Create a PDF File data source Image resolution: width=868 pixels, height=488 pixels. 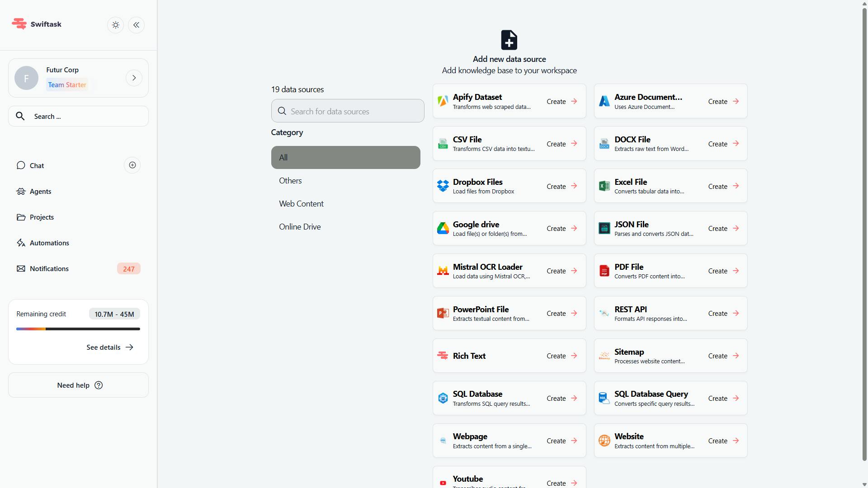coord(722,271)
